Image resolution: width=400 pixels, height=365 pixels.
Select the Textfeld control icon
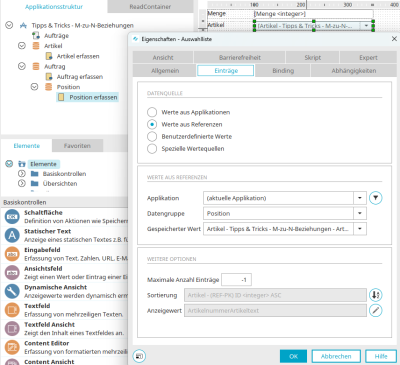pyautogui.click(x=12, y=310)
